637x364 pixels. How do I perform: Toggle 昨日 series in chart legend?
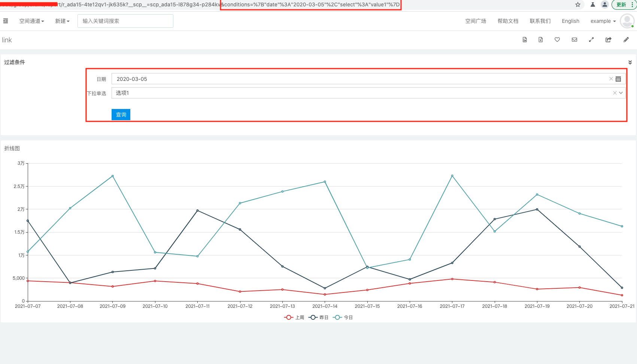(318, 317)
